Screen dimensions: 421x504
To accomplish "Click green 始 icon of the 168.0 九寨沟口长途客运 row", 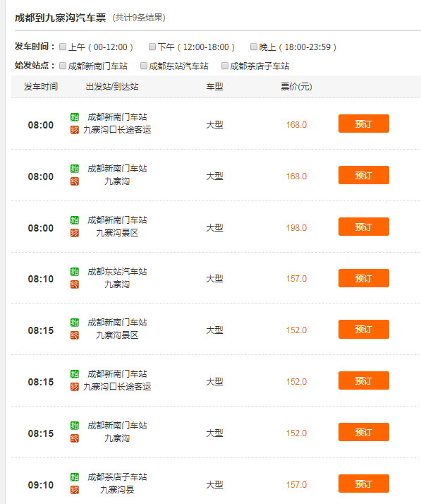I will tap(75, 117).
